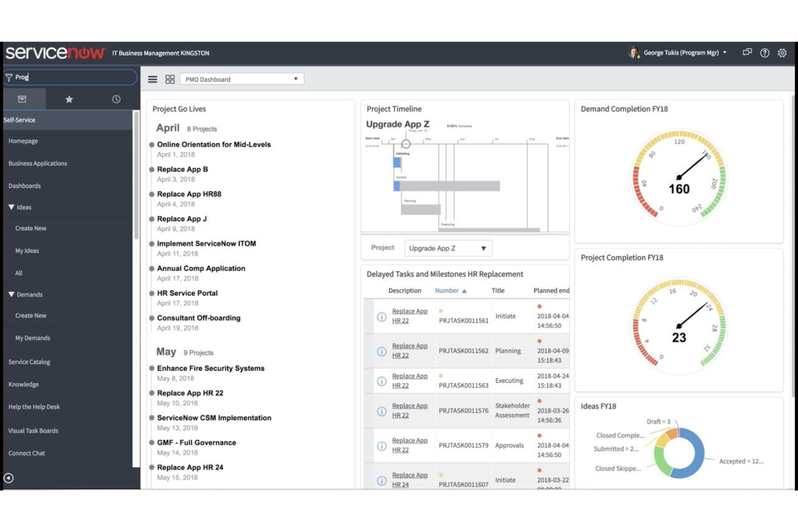The height and width of the screenshot is (532, 798).
Task: Click the ServiceNow logo
Action: 56,53
